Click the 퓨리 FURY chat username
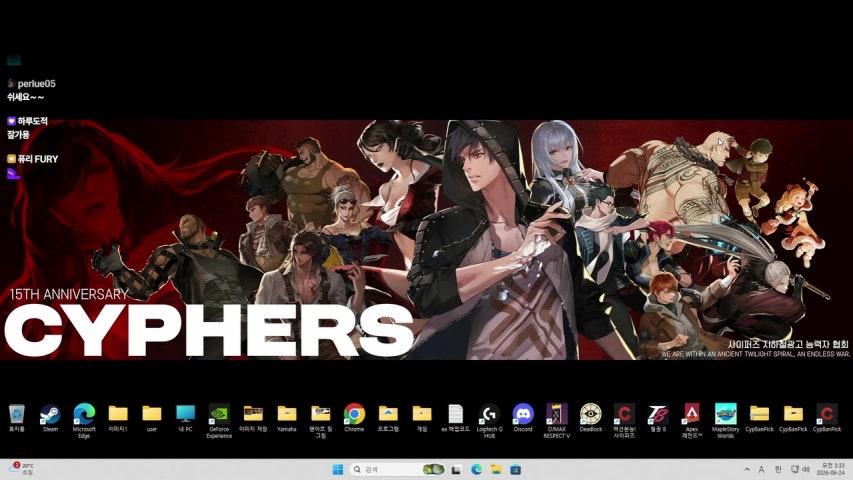This screenshot has width=853, height=480. (x=38, y=159)
